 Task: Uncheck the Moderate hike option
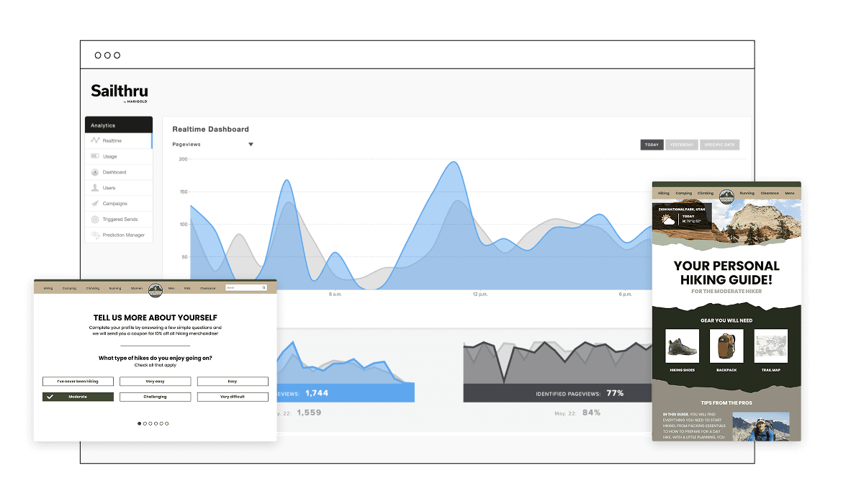coord(78,397)
